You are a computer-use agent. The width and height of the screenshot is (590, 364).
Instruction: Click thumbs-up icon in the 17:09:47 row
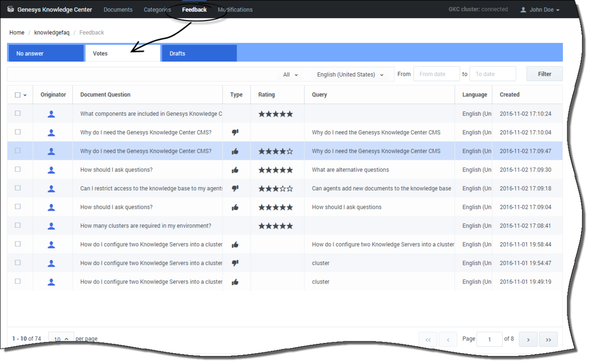click(235, 151)
